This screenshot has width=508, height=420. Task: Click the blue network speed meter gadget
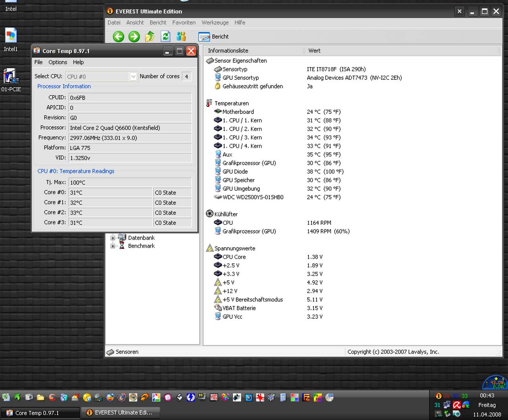pos(495,382)
